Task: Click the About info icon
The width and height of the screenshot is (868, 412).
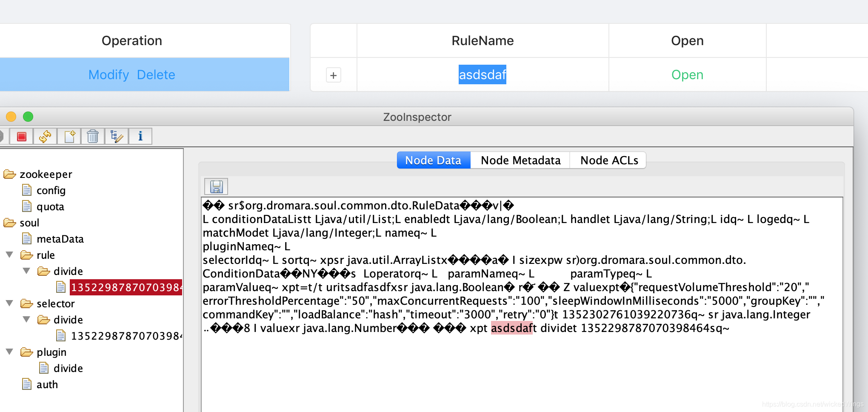Action: coord(140,136)
